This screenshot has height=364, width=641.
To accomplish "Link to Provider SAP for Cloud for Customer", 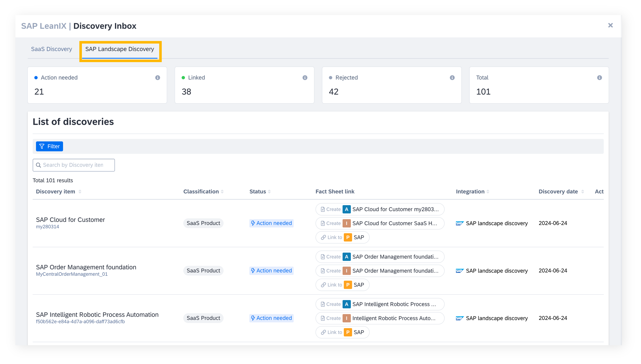I will [x=342, y=237].
